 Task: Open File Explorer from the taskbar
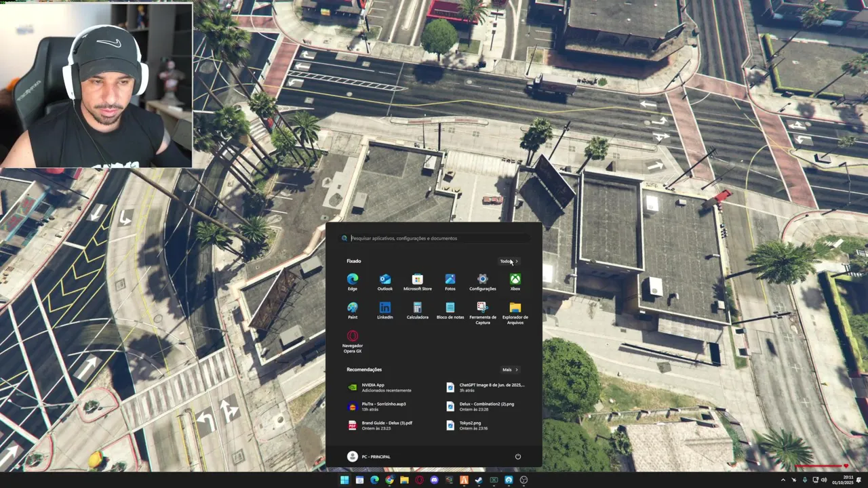[x=405, y=480]
